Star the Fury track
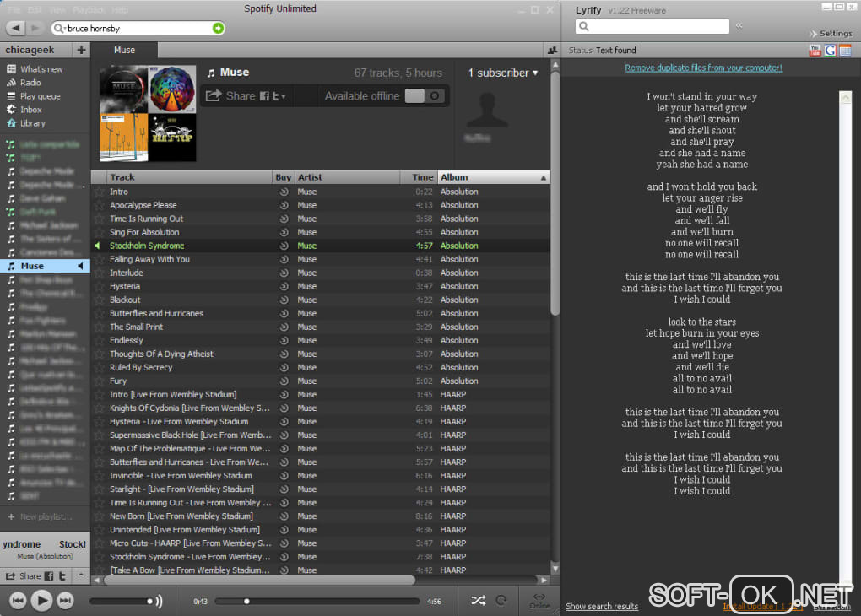861x616 pixels. 100,381
